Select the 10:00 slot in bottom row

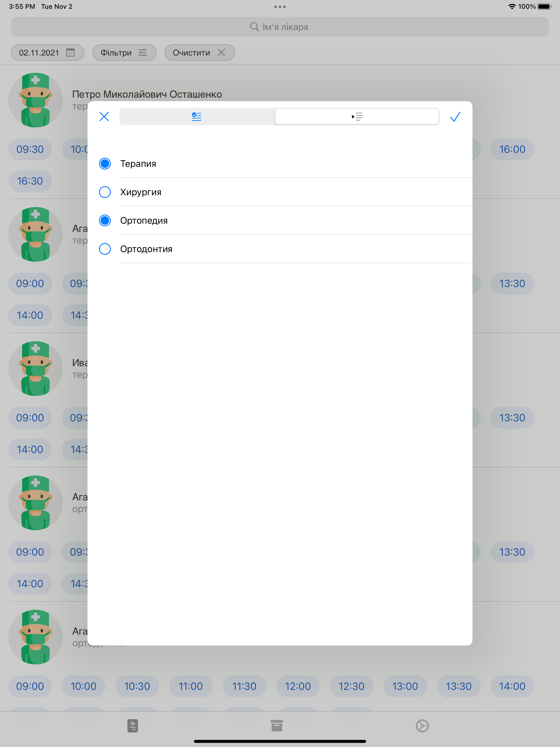(83, 686)
